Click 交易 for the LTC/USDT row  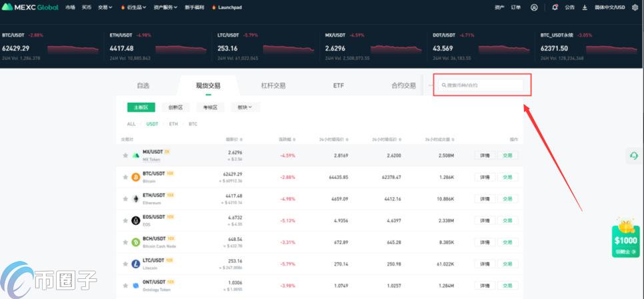[507, 264]
